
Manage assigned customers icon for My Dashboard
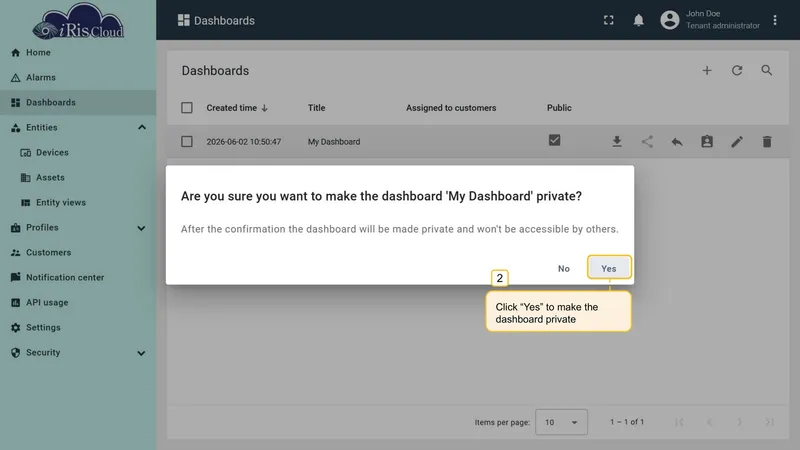click(x=707, y=142)
